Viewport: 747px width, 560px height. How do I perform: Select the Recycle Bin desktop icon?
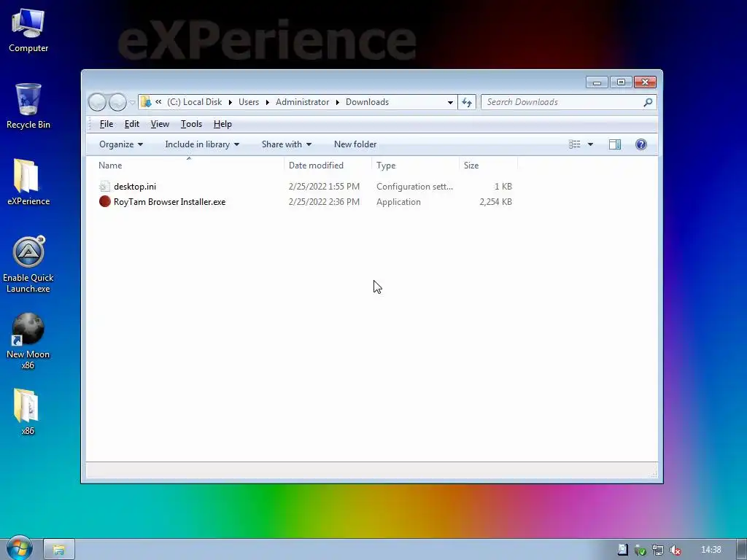(28, 106)
